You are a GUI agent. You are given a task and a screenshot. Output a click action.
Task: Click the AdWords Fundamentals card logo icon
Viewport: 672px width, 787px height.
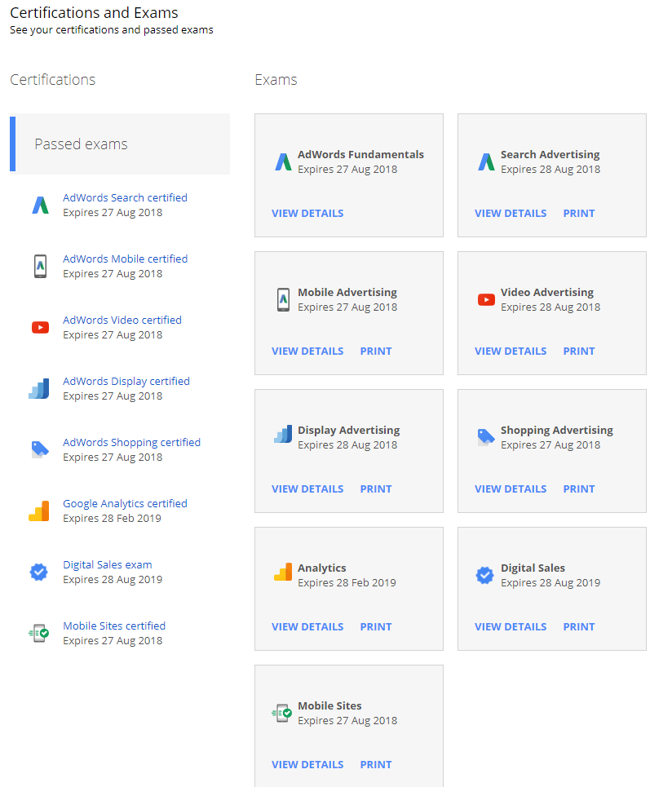pyautogui.click(x=284, y=162)
